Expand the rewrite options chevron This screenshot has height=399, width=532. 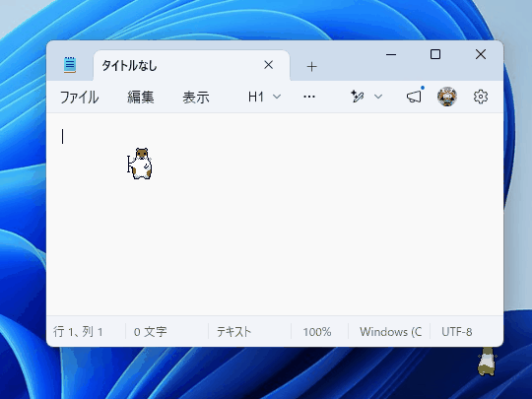pyautogui.click(x=378, y=97)
